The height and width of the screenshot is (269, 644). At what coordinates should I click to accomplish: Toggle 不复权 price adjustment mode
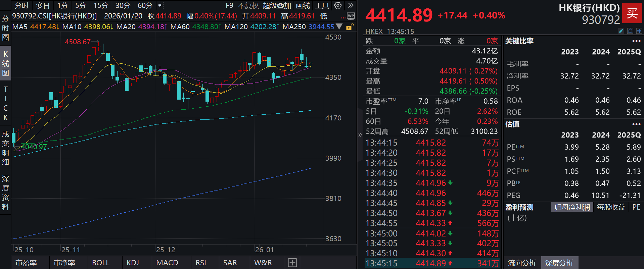(x=248, y=6)
